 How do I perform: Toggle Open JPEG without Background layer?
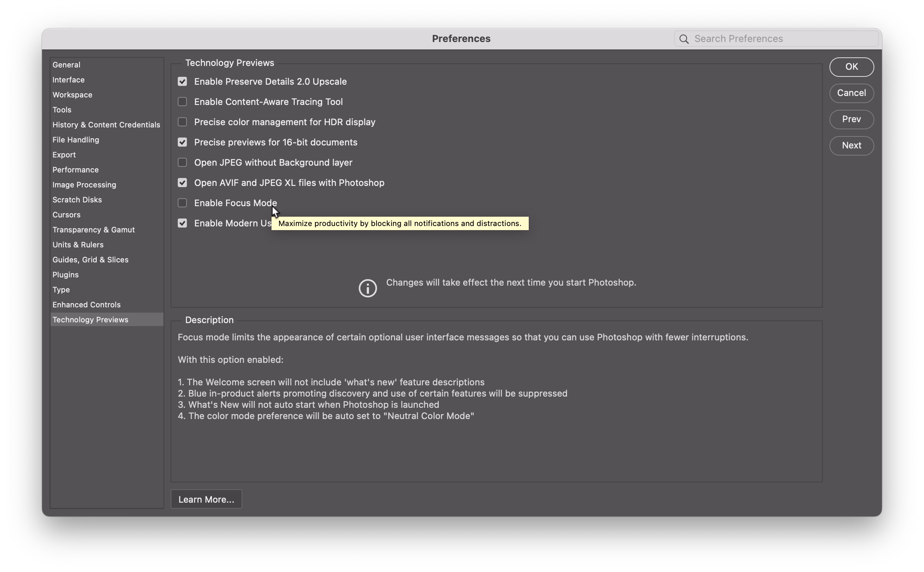[x=182, y=163]
